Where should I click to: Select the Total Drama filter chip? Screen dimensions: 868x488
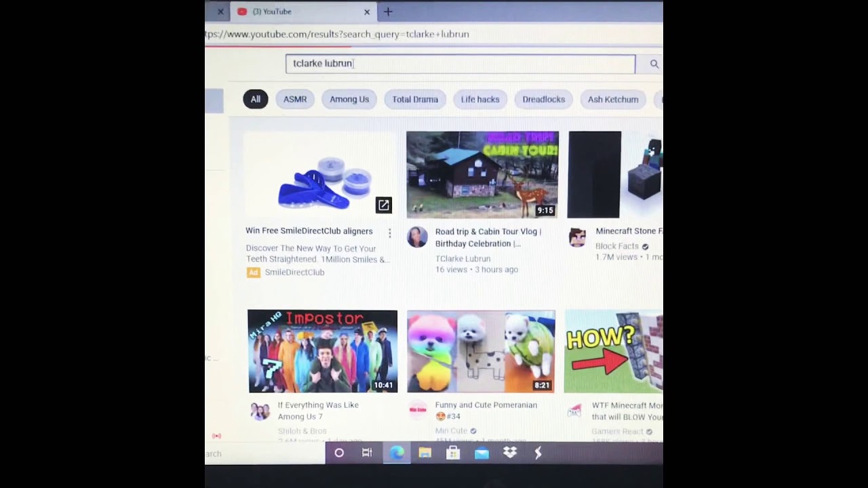click(x=415, y=99)
